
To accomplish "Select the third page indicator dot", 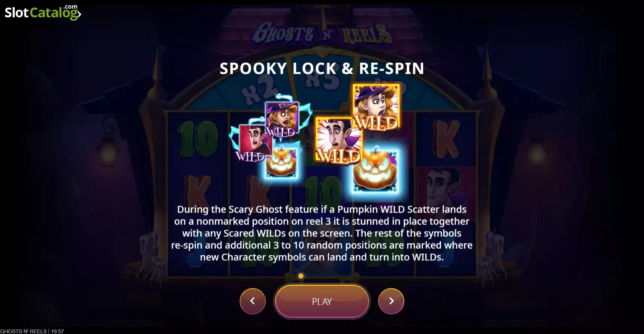I will (x=308, y=276).
